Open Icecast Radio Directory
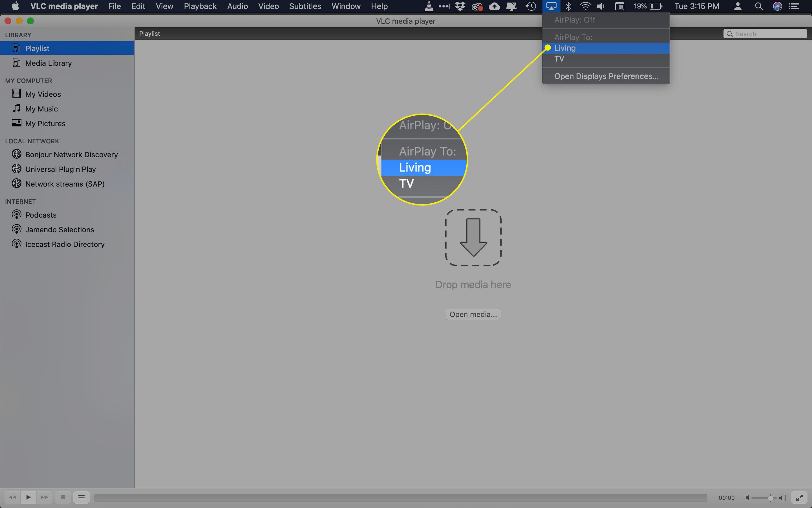Viewport: 812px width, 508px height. (x=67, y=244)
